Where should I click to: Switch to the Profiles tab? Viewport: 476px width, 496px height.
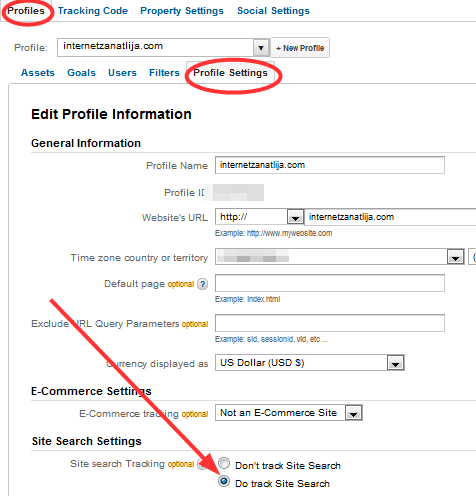pos(26,11)
